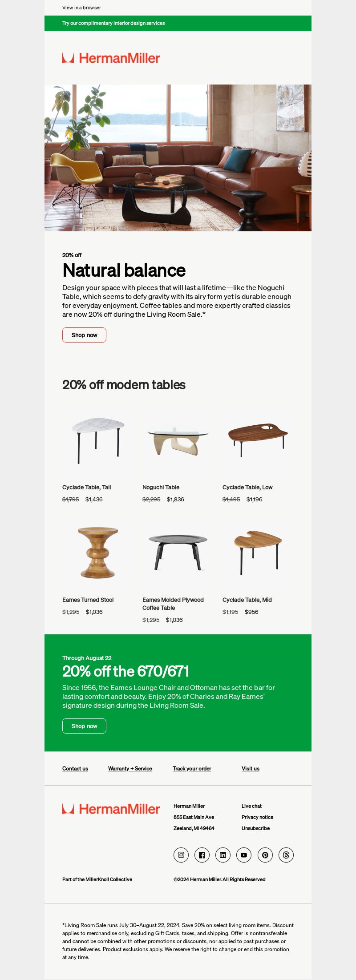Open the Warranty + Service link
The width and height of the screenshot is (356, 980).
[x=130, y=769]
